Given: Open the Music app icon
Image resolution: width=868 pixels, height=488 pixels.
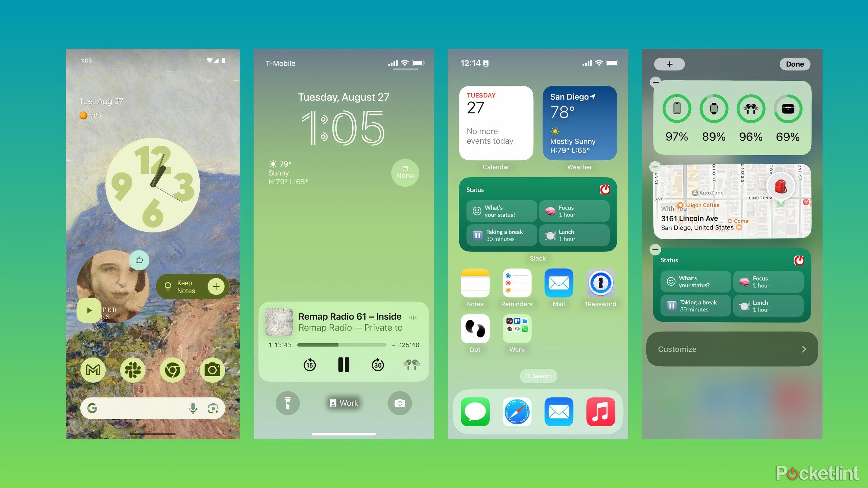Looking at the screenshot, I should 600,417.
